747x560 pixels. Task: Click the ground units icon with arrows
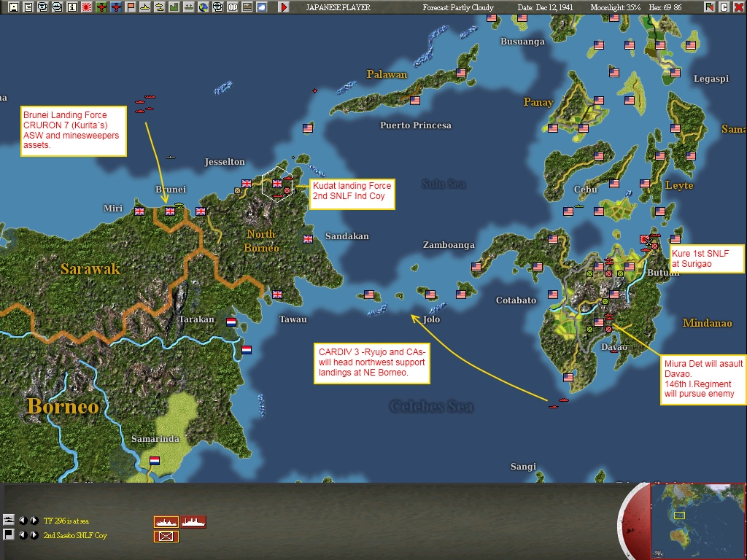[189, 7]
